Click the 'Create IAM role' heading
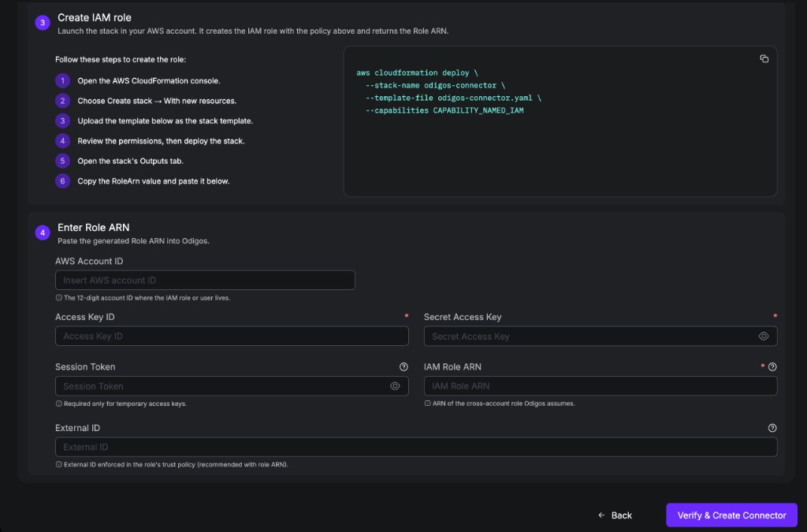This screenshot has width=807, height=532. pyautogui.click(x=95, y=17)
